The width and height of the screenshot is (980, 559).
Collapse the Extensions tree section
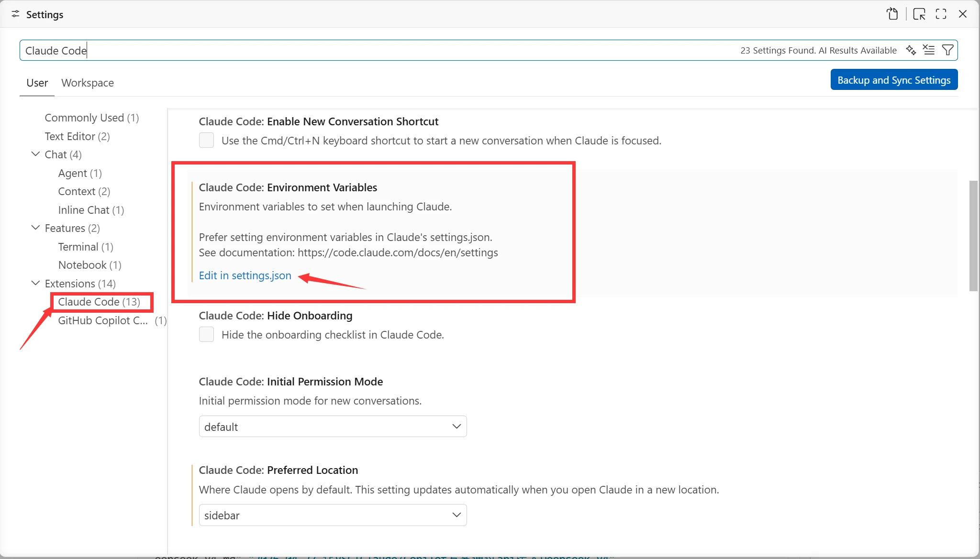point(35,283)
